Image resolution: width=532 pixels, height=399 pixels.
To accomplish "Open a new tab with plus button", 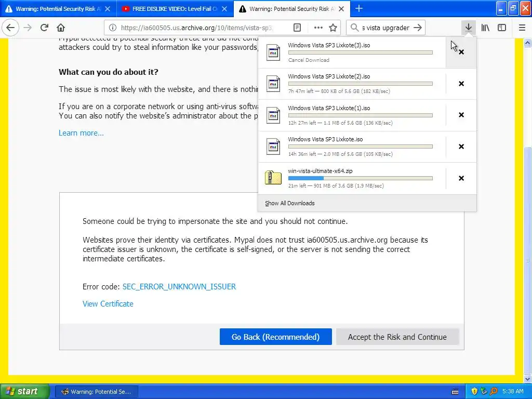I will pos(359,8).
